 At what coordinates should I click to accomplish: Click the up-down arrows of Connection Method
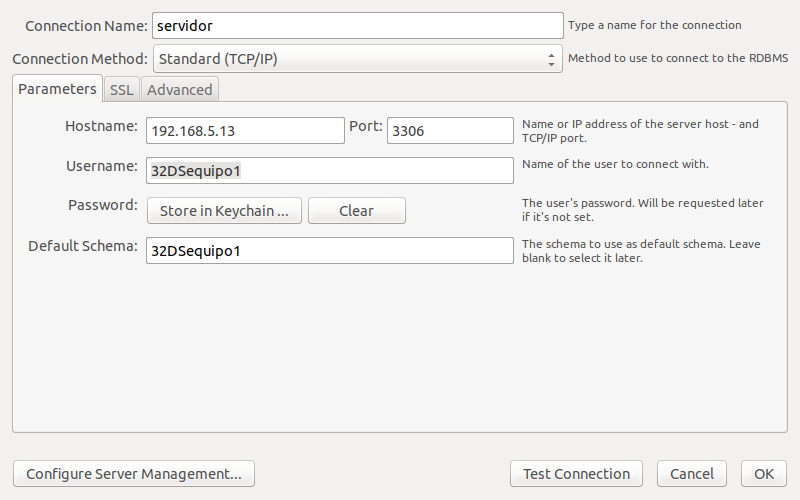pyautogui.click(x=551, y=59)
